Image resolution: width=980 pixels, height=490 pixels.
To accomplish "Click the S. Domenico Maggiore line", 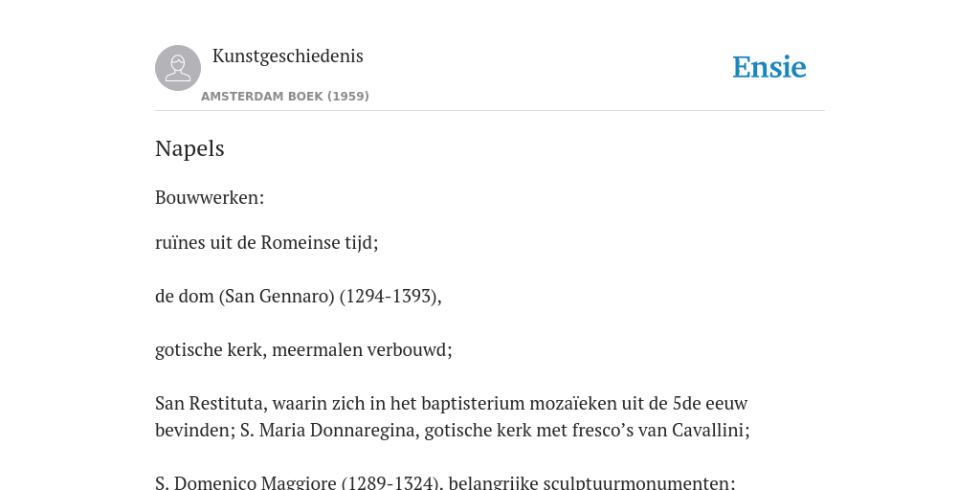I will (x=445, y=482).
